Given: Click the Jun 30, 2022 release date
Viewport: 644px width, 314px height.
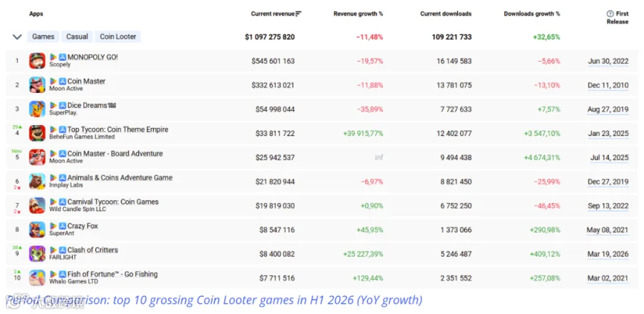Looking at the screenshot, I should (608, 62).
